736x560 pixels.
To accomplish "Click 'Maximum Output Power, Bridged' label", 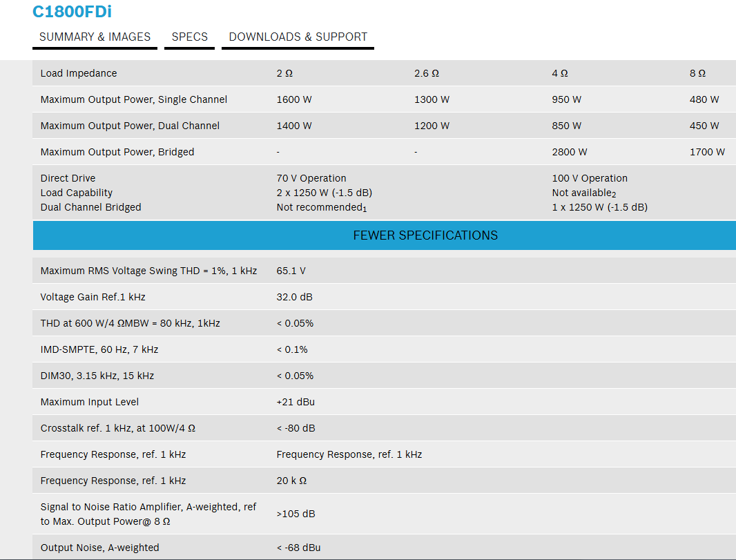I will pyautogui.click(x=117, y=152).
